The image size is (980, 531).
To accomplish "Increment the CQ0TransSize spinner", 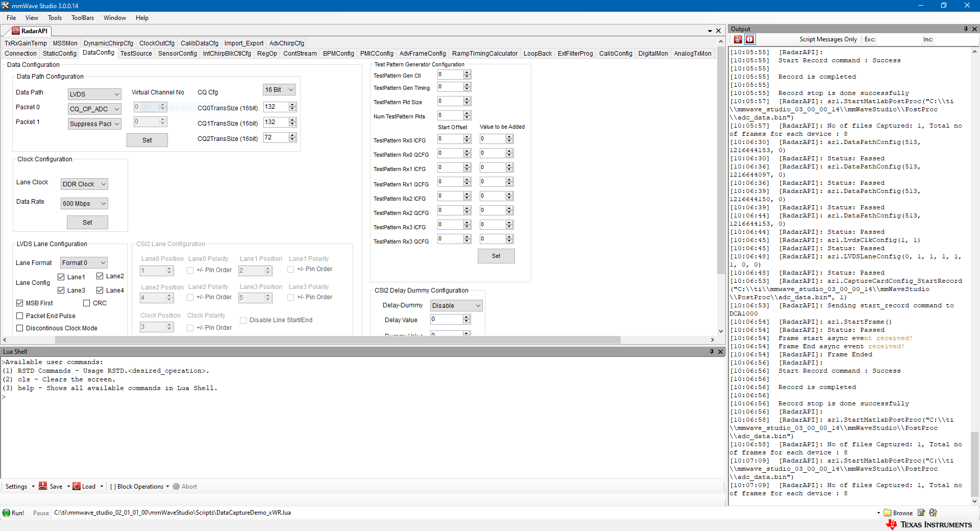I will (292, 105).
